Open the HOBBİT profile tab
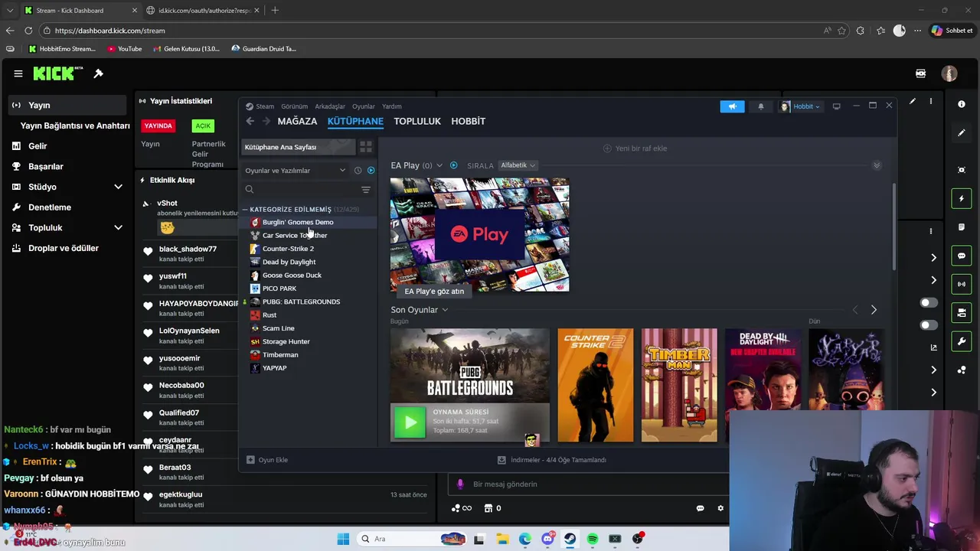980x551 pixels. pyautogui.click(x=469, y=121)
